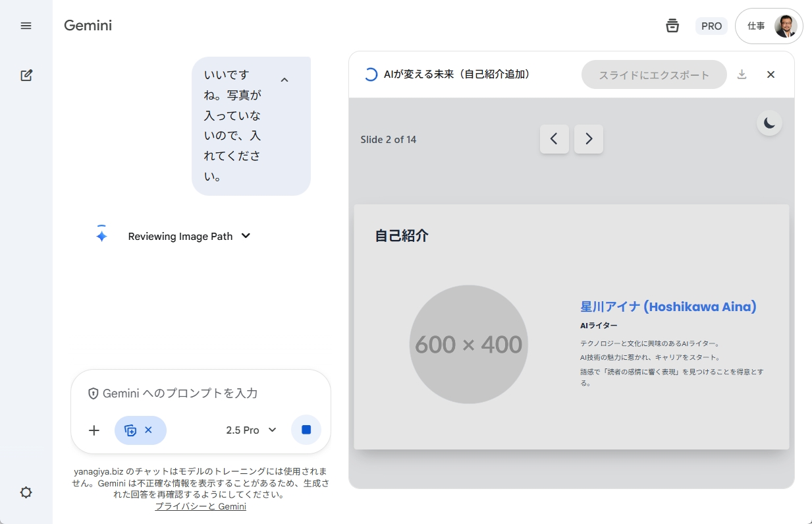This screenshot has width=812, height=524.
Task: Click the plus icon to add an attachment
Action: [94, 430]
